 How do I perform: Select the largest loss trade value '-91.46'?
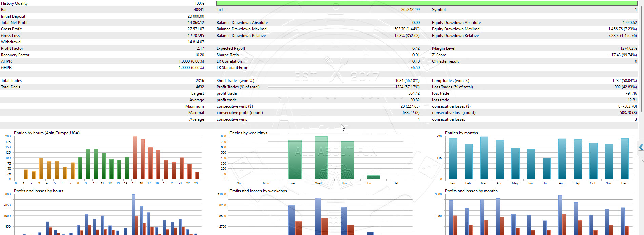pyautogui.click(x=631, y=93)
